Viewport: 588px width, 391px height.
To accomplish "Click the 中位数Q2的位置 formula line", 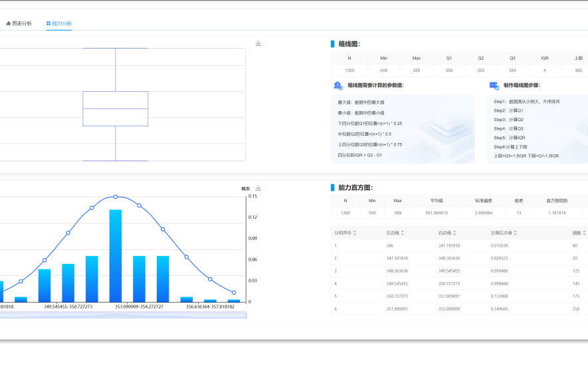I will point(365,134).
